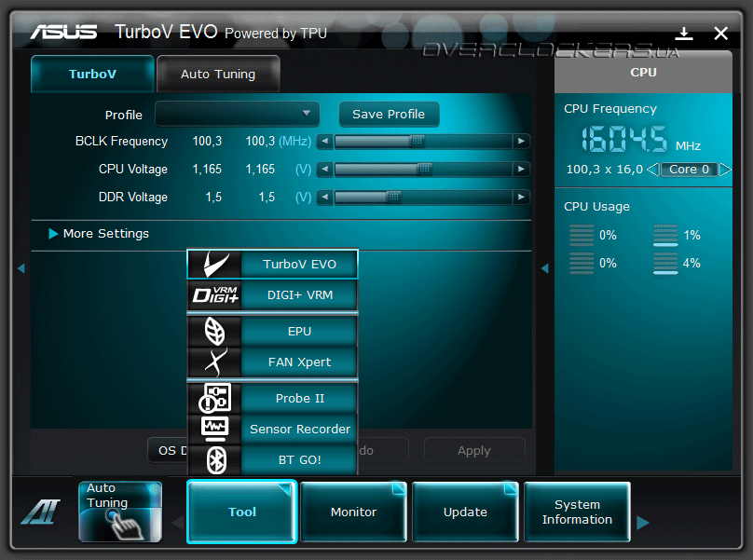This screenshot has width=753, height=560.
Task: Click the 1604.5 MHz frequency readout
Action: tap(623, 139)
